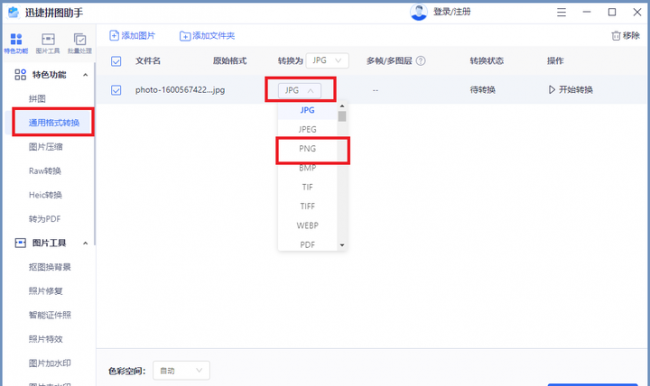Click the 文件名 column header
Viewport: 650px width, 386px height.
(148, 61)
